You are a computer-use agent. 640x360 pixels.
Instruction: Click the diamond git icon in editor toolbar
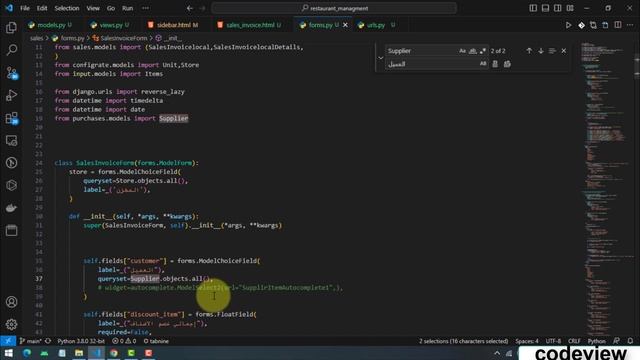tap(581, 25)
